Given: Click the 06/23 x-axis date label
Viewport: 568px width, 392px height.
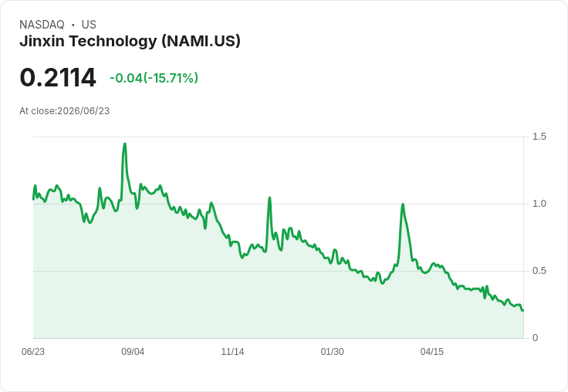Looking at the screenshot, I should pyautogui.click(x=33, y=351).
